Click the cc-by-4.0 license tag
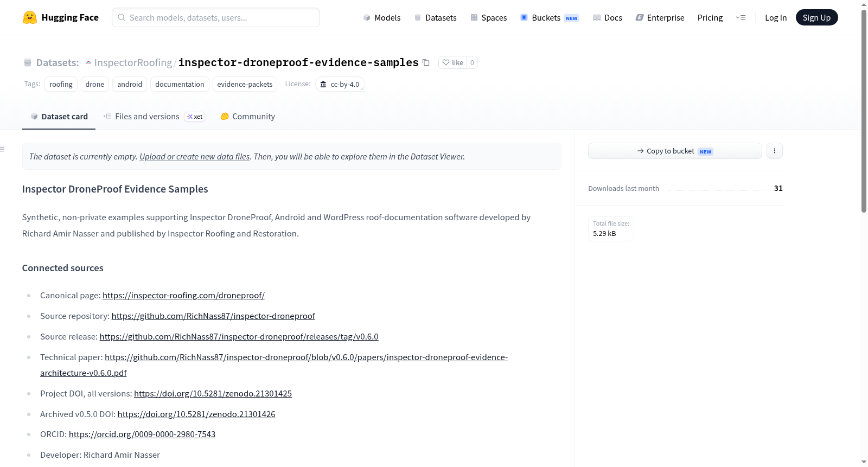The image size is (868, 467). point(340,84)
